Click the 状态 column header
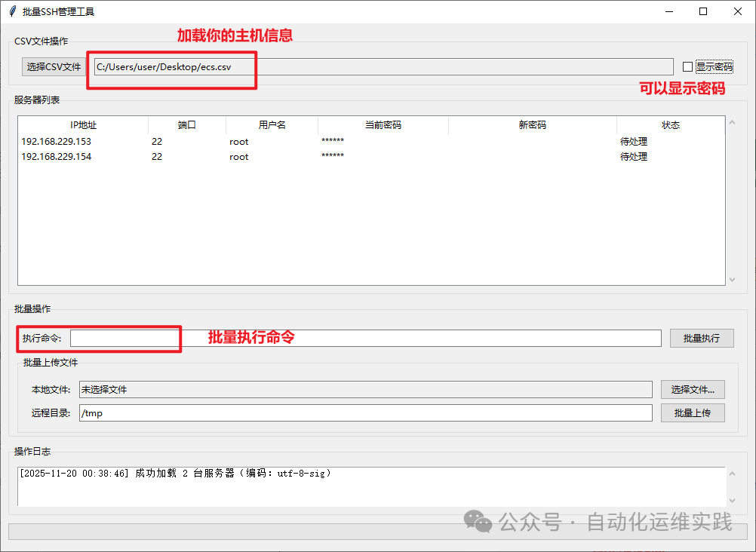756x552 pixels. click(x=671, y=125)
